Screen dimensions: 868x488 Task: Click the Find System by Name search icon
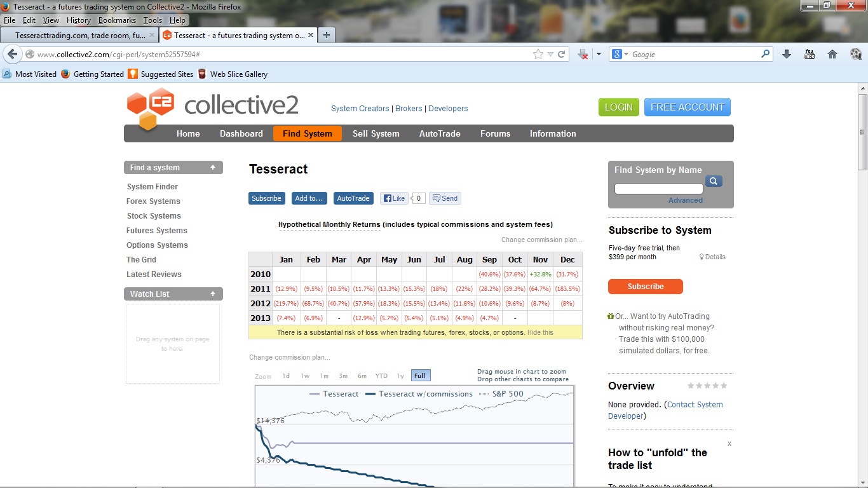pos(714,182)
